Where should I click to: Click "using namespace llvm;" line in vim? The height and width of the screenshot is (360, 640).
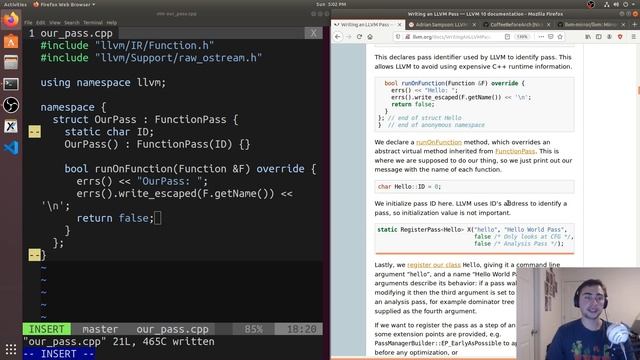103,82
